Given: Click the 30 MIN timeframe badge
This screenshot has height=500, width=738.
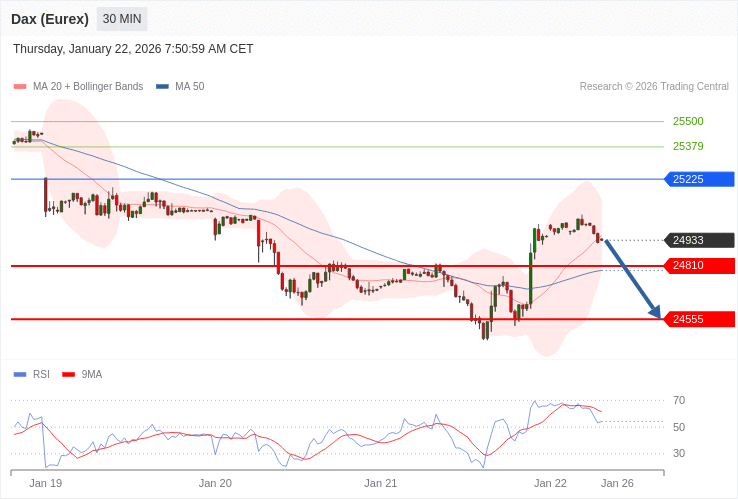Looking at the screenshot, I should 122,19.
